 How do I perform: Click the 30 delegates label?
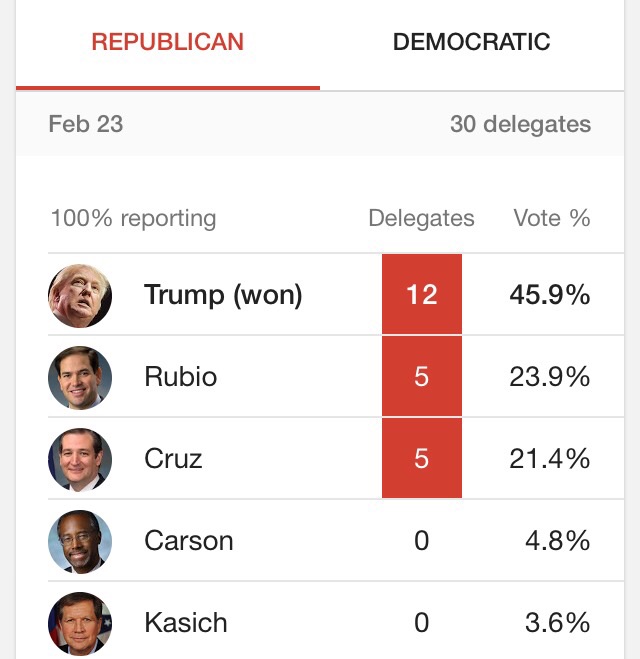[520, 125]
